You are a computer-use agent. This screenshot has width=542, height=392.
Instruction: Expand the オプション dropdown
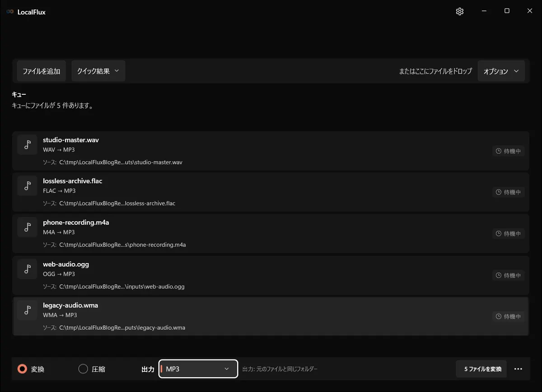501,71
